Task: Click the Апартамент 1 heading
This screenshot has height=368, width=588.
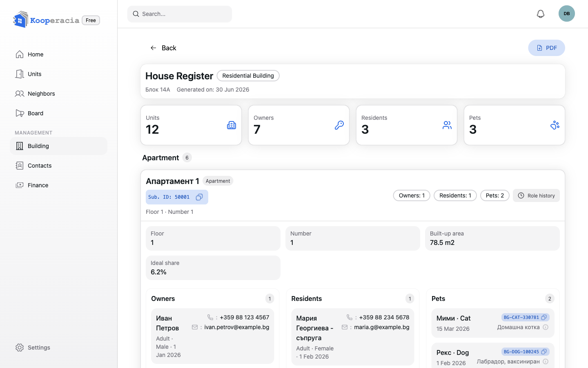Action: point(172,181)
